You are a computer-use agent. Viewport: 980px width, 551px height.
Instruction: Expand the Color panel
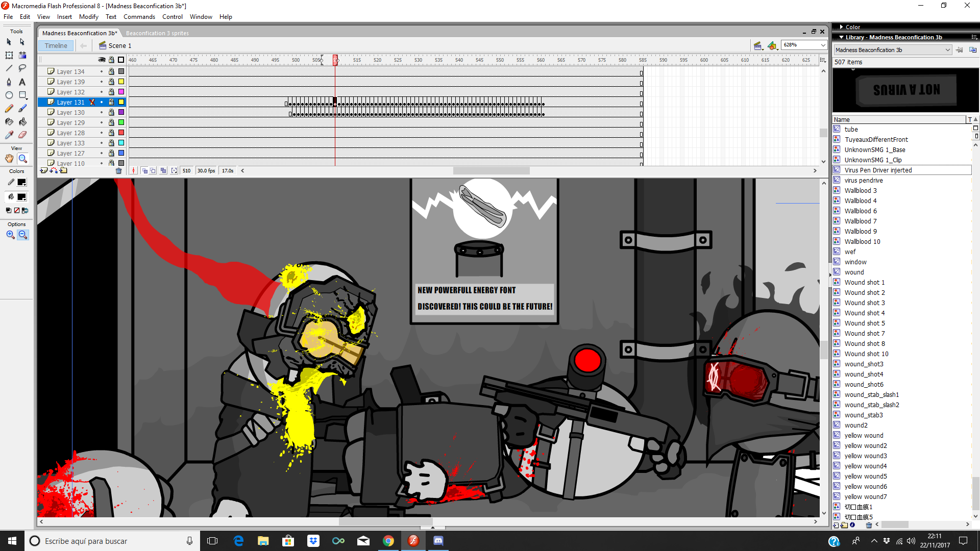point(842,27)
